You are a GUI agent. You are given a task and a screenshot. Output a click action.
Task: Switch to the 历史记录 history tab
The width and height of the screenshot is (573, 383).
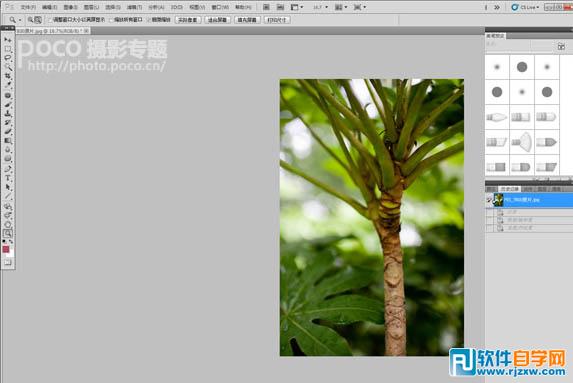tap(509, 189)
